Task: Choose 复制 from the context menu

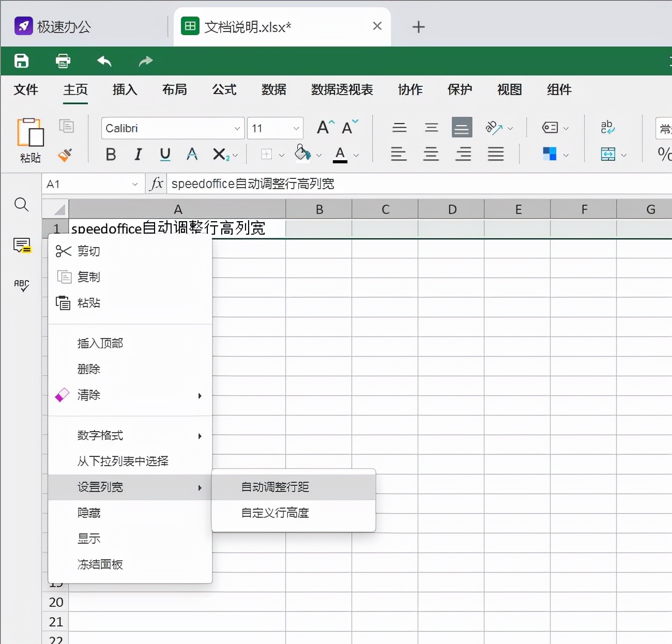Action: tap(130, 277)
